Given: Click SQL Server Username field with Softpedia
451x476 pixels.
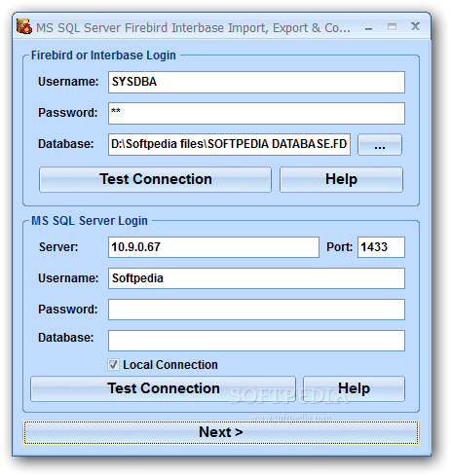Looking at the screenshot, I should click(x=256, y=278).
